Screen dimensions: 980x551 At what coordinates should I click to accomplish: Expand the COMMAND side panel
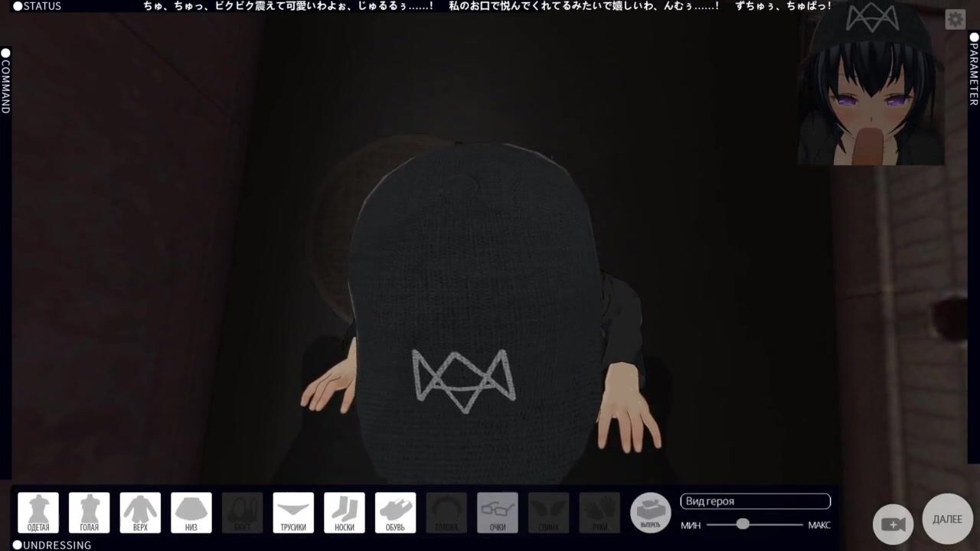point(5,80)
